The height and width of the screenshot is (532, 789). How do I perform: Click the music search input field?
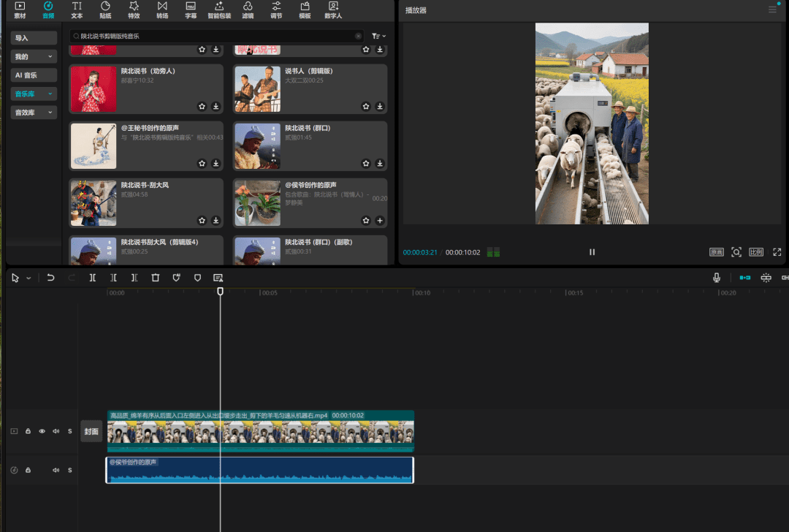click(216, 37)
